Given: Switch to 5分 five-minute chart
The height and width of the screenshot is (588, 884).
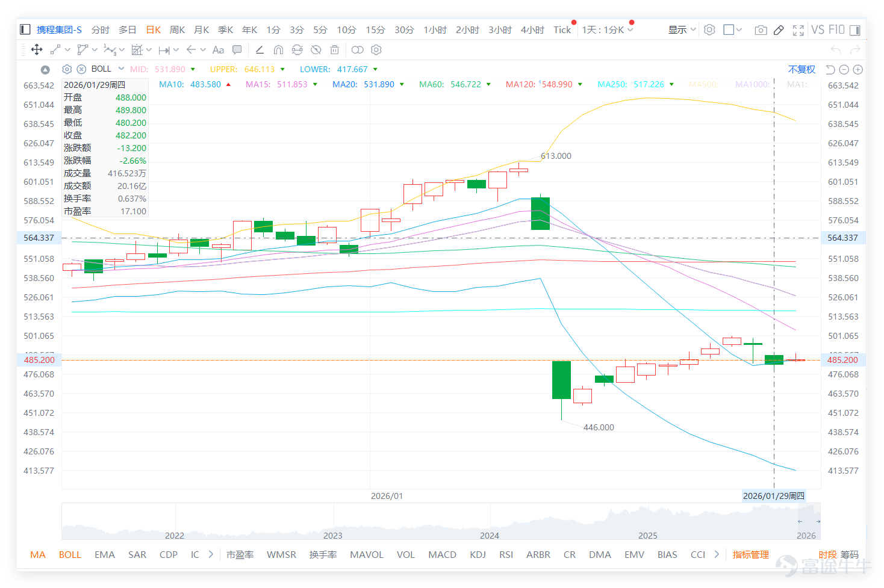Looking at the screenshot, I should pyautogui.click(x=320, y=29).
